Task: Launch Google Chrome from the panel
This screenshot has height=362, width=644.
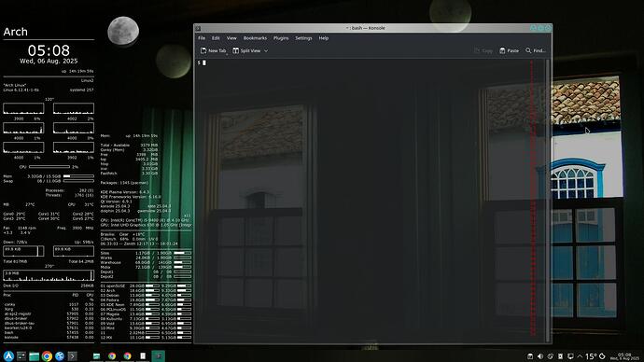Action: tap(47, 355)
